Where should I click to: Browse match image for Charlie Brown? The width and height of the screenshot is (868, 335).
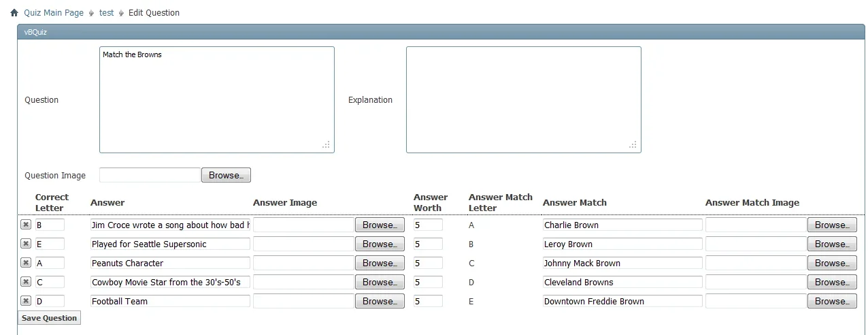coord(831,225)
